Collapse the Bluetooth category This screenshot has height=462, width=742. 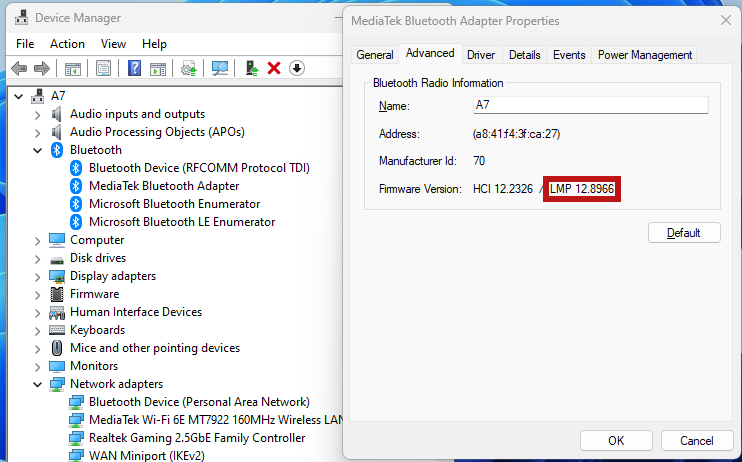37,150
